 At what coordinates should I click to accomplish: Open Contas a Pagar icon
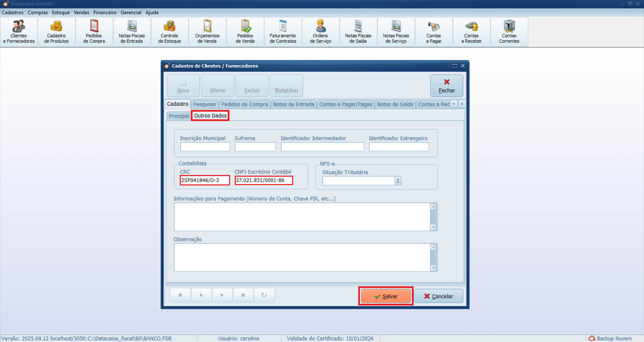tap(434, 32)
